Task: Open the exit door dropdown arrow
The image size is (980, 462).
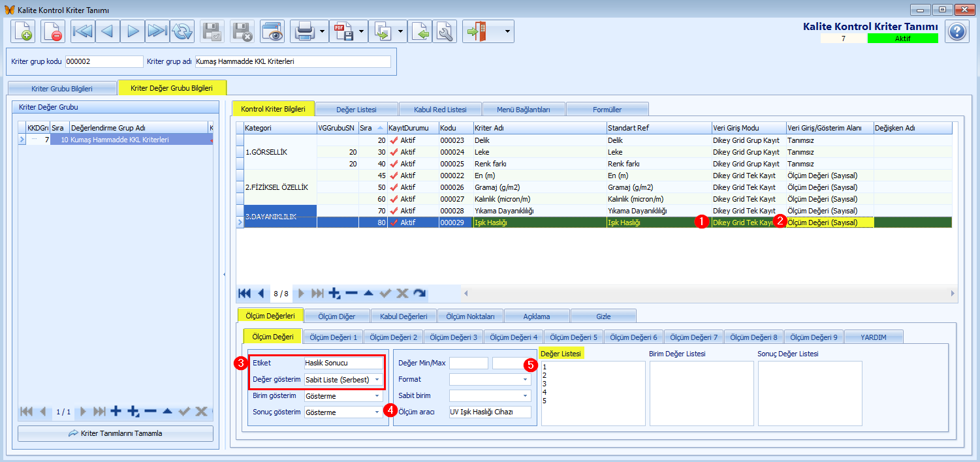Action: click(x=507, y=31)
